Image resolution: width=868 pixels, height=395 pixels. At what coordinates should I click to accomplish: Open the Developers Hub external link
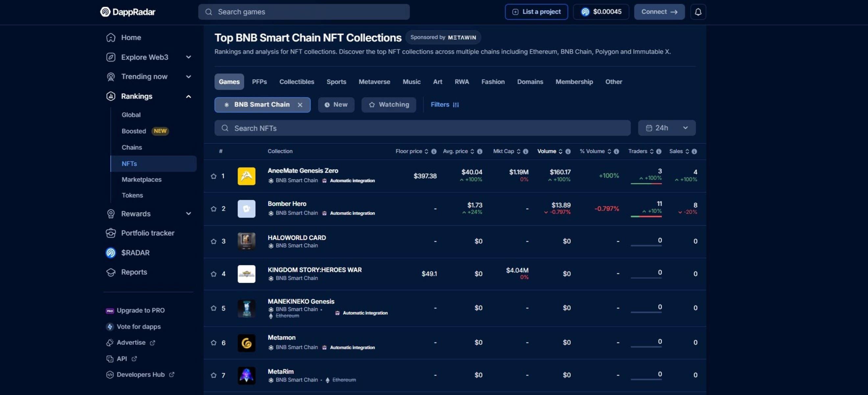pyautogui.click(x=140, y=374)
